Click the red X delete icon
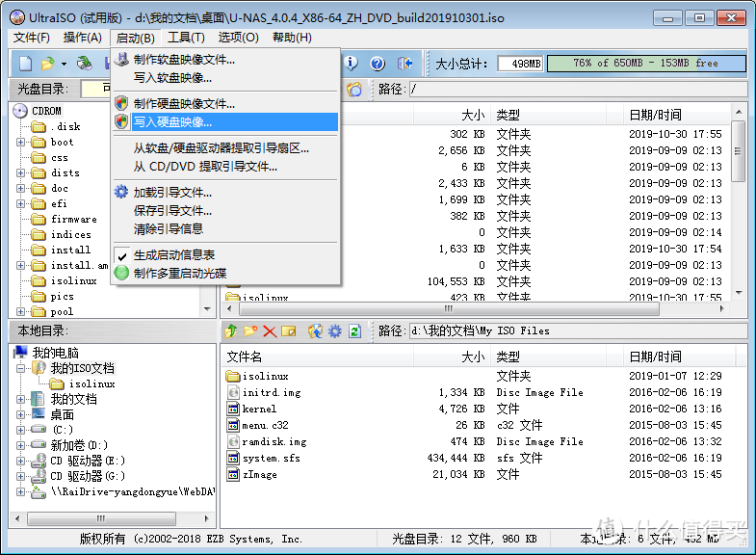 270,331
